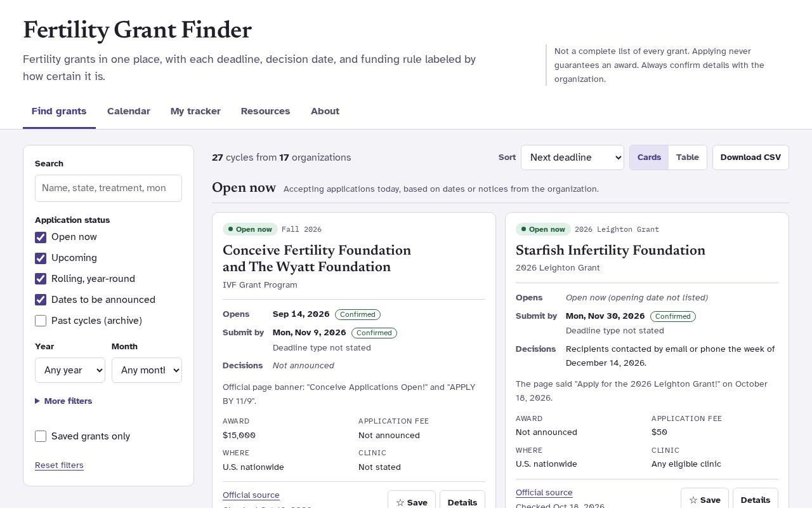Switch to Table view

pos(688,157)
